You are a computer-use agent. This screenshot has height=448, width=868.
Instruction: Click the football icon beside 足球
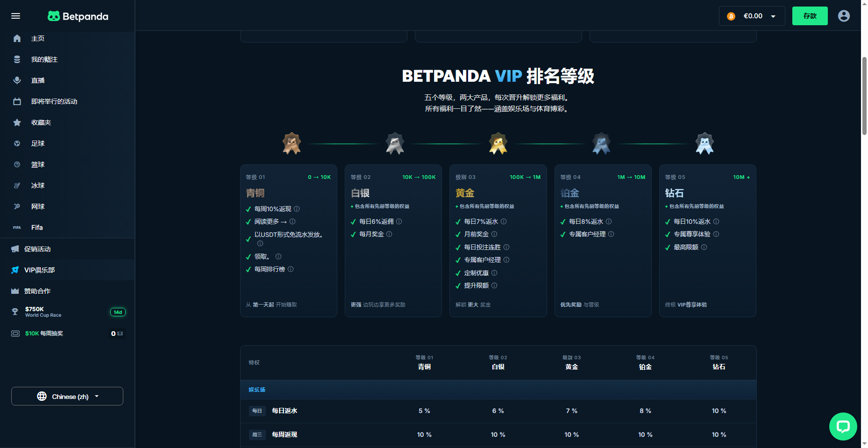(x=17, y=143)
